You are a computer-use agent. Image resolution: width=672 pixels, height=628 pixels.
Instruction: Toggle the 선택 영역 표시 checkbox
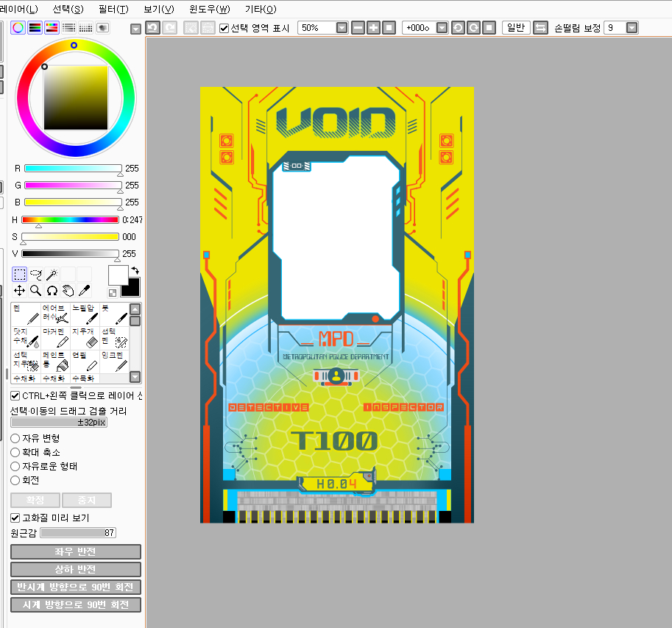click(x=224, y=28)
